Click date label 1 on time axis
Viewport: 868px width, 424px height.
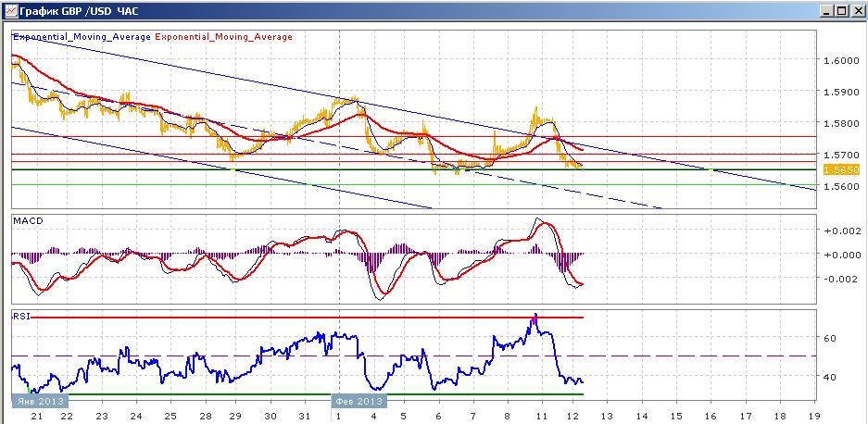[339, 416]
